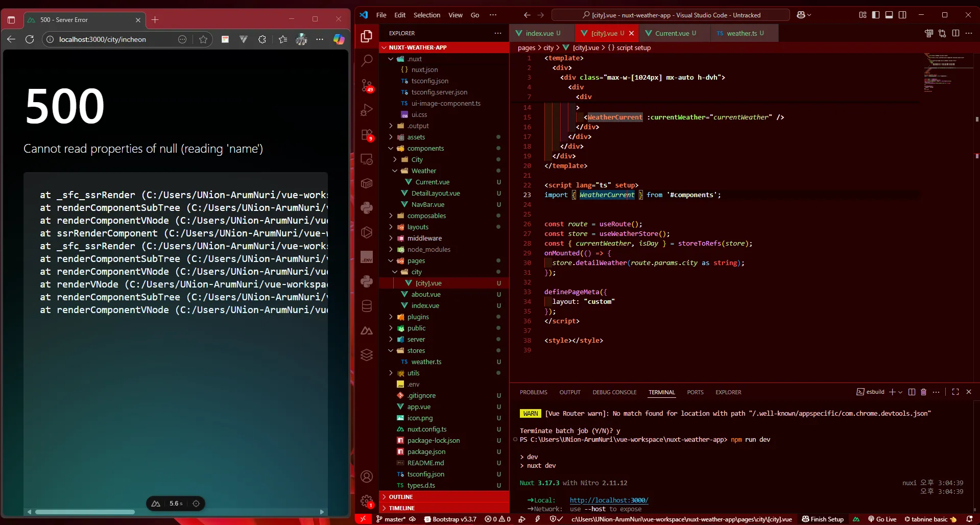Kill the terminal with the trash icon

(x=923, y=392)
